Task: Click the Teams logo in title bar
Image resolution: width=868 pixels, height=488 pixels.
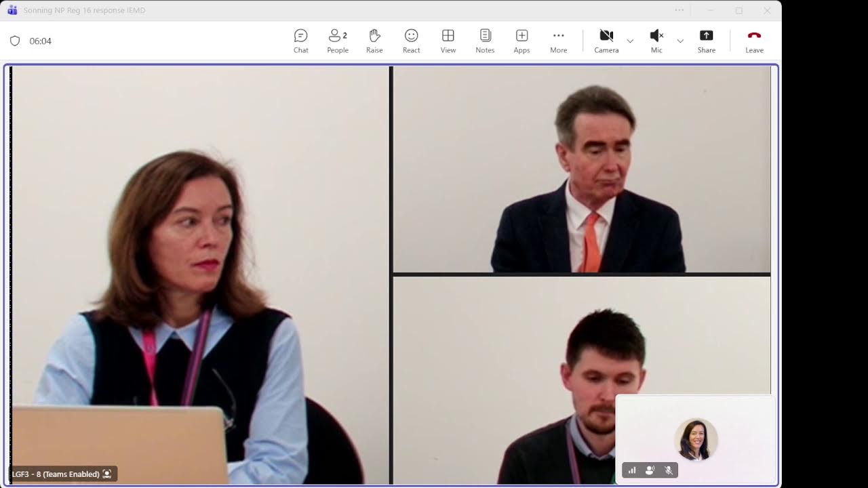Action: tap(12, 10)
